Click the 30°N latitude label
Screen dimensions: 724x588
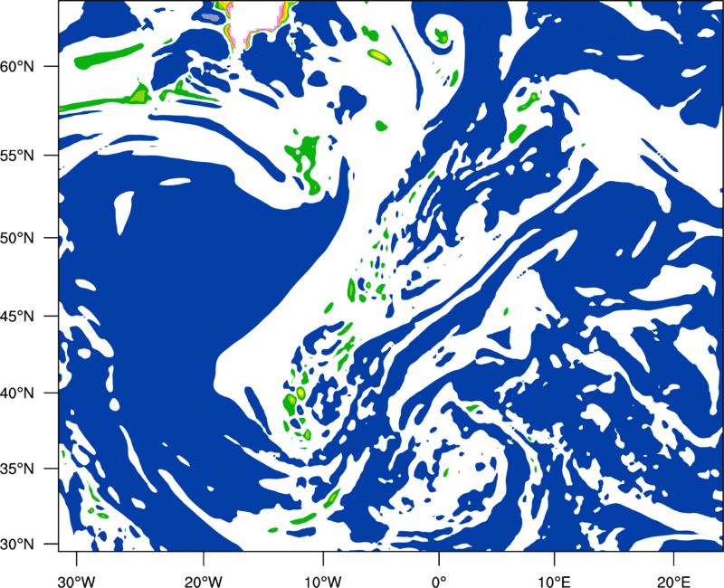[17, 545]
